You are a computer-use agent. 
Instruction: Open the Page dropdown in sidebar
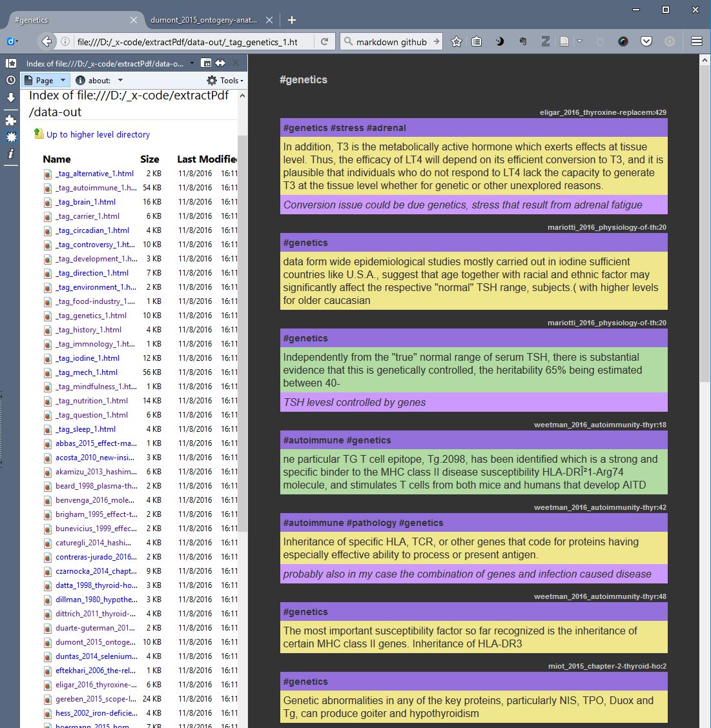coord(46,80)
